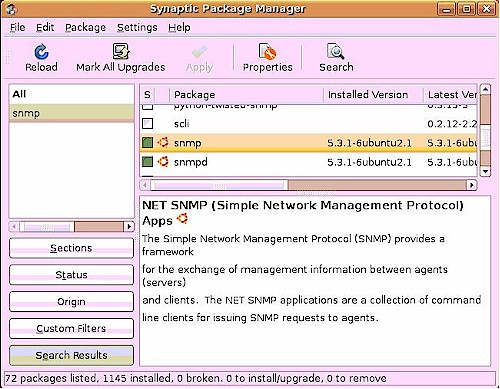Toggle the snmpd package status box
Image resolution: width=500 pixels, height=389 pixels.
147,162
